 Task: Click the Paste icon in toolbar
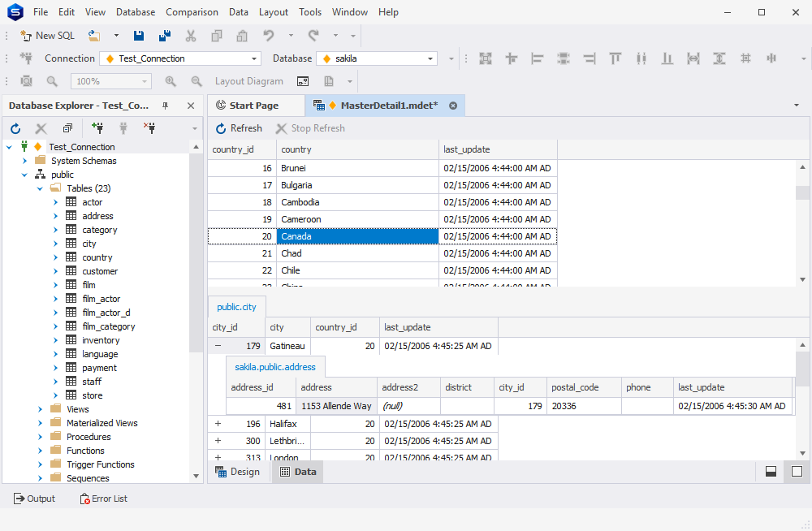242,35
